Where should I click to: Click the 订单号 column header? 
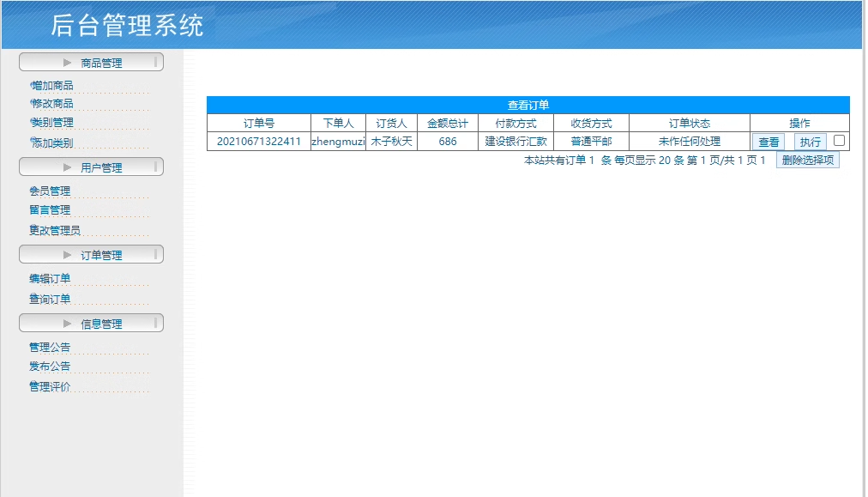point(258,123)
